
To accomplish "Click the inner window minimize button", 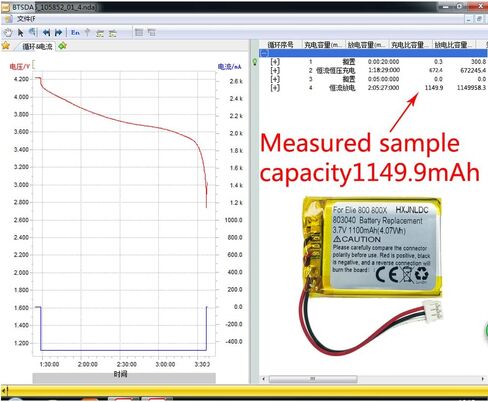I will pyautogui.click(x=469, y=19).
